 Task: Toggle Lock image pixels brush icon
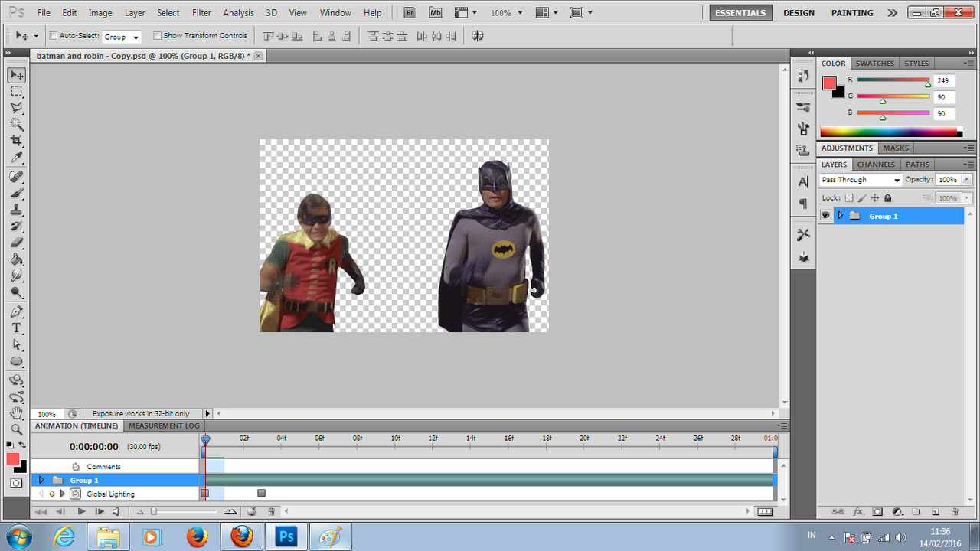pos(862,198)
